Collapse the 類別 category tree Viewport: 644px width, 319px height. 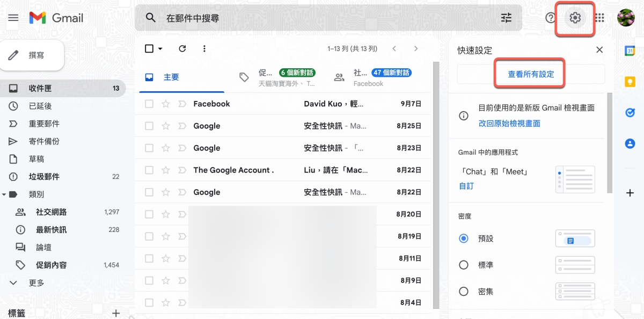pyautogui.click(x=4, y=194)
